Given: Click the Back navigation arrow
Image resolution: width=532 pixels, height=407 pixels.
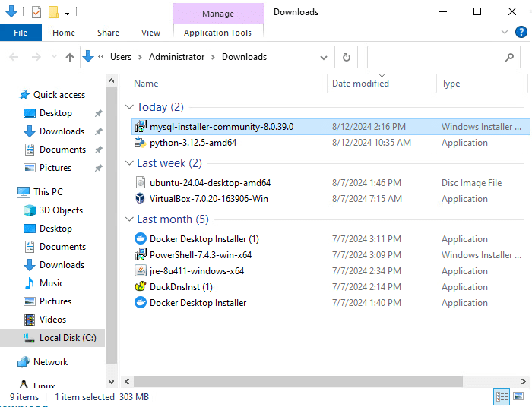Looking at the screenshot, I should (14, 57).
